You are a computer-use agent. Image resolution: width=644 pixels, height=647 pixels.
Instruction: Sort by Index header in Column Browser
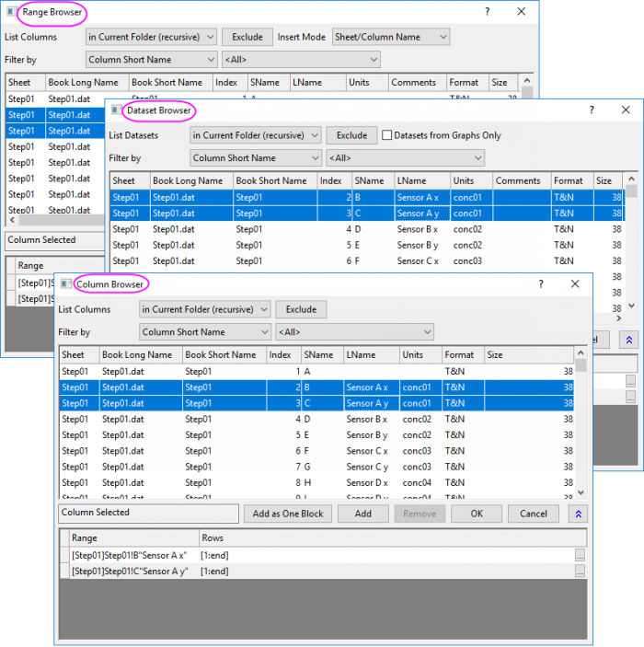point(283,354)
